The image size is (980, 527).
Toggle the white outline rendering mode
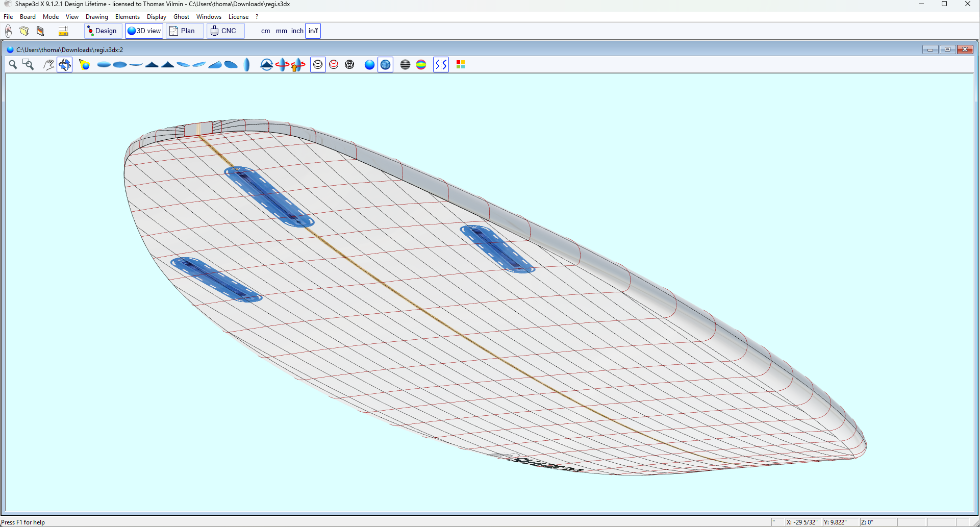point(318,64)
